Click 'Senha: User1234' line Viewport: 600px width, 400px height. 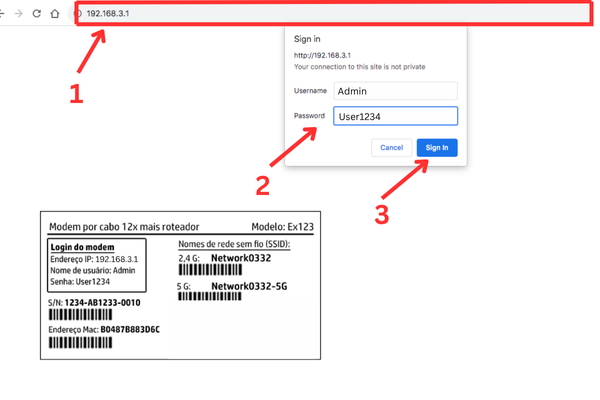click(x=80, y=282)
